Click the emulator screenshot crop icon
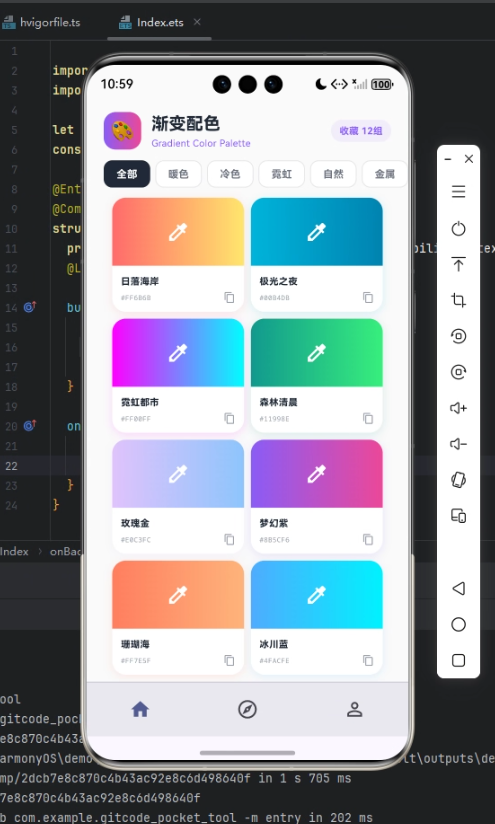The height and width of the screenshot is (824, 495). pyautogui.click(x=458, y=300)
